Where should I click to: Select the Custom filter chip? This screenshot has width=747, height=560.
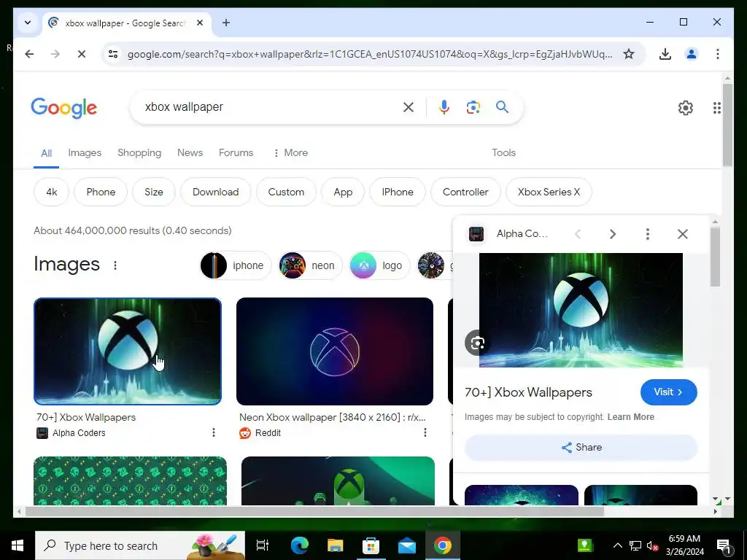coord(286,192)
